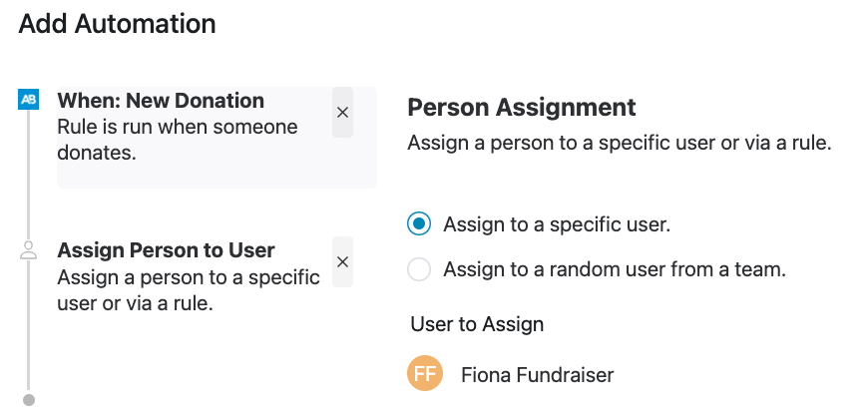The image size is (868, 418).
Task: Click the "Person Assignment" panel heading
Action: coord(522,107)
